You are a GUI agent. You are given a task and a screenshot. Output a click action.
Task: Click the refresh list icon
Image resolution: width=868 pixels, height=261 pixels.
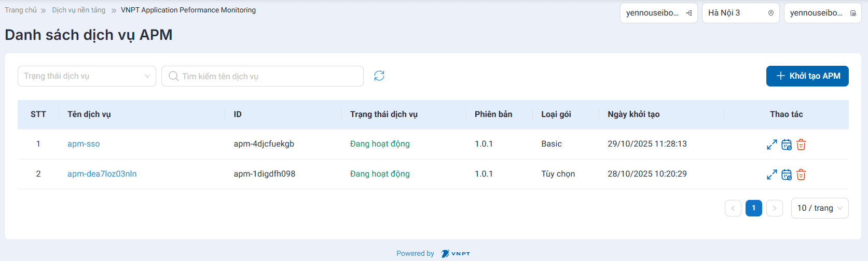[x=379, y=76]
